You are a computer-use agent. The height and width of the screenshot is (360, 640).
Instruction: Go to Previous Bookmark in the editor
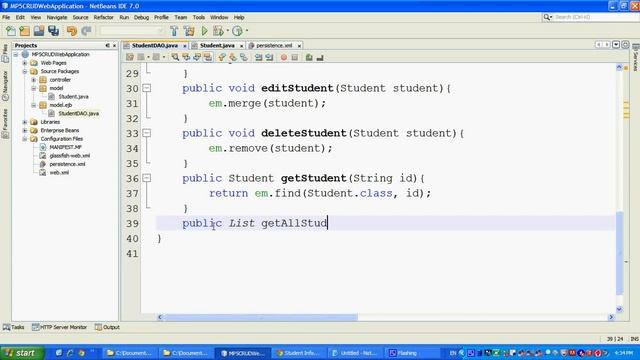tap(222, 58)
